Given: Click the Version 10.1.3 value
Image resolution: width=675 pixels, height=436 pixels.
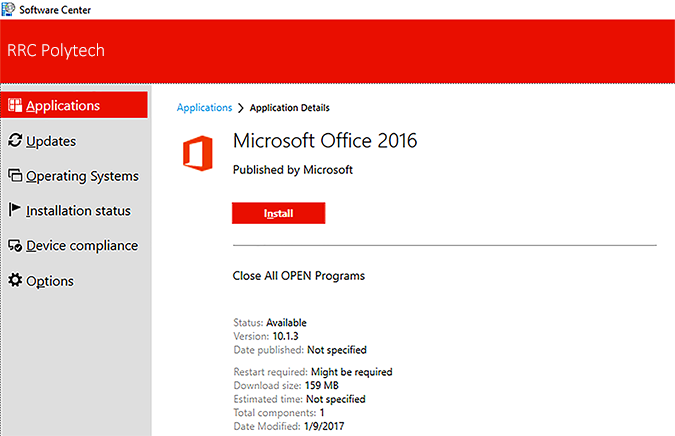Looking at the screenshot, I should [x=285, y=336].
